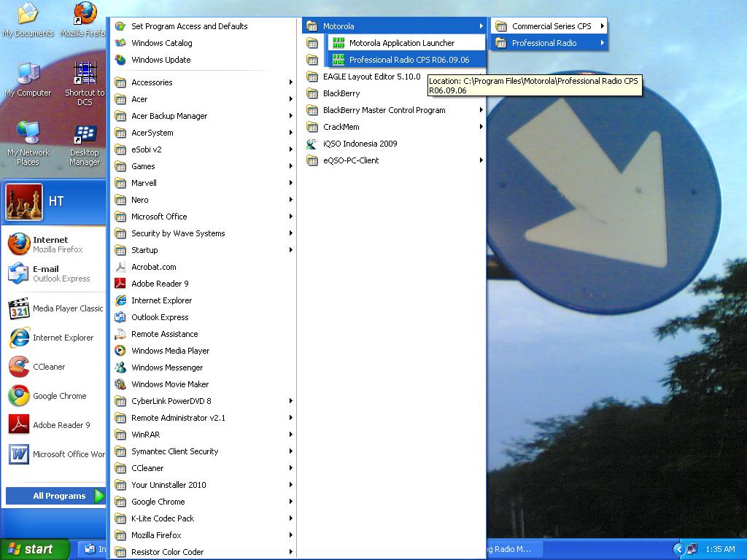747x560 pixels.
Task: Expand Resistor Color Coder folder
Action: [x=204, y=552]
